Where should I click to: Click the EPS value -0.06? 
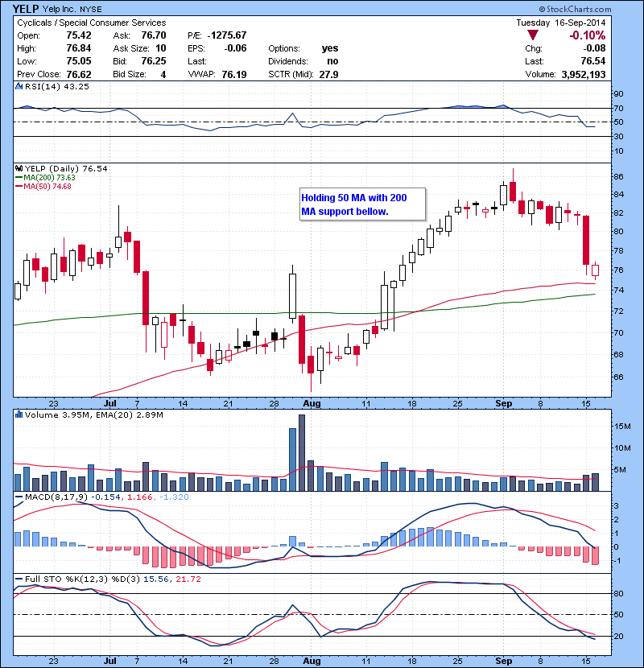[235, 48]
